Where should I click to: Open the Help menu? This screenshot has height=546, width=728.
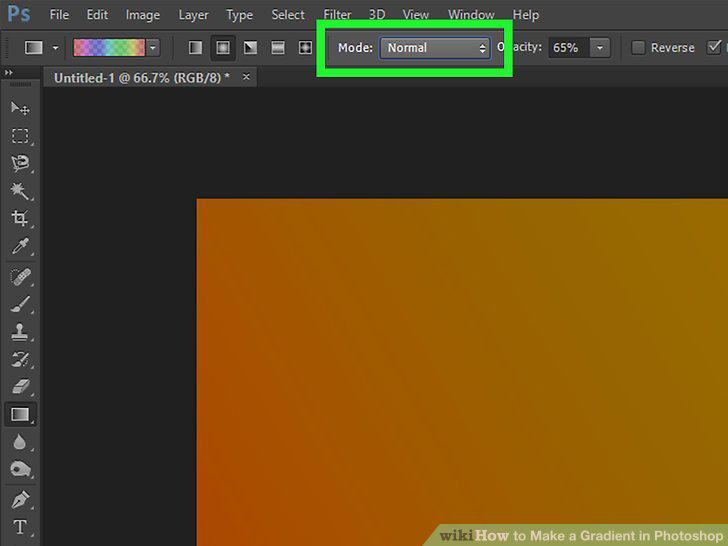(526, 15)
